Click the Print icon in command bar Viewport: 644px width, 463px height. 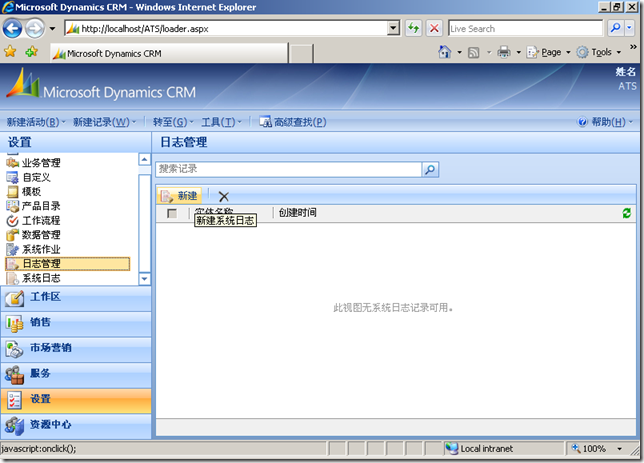(x=504, y=52)
